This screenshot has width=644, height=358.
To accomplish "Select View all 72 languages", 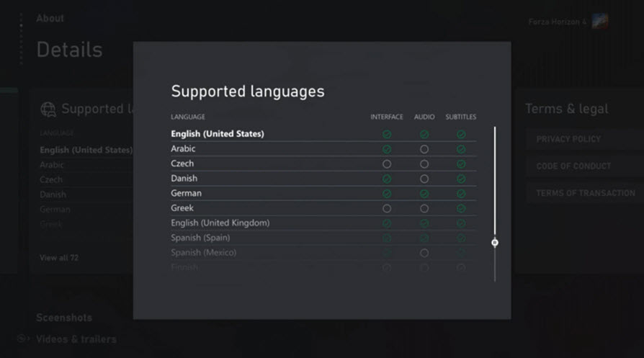I will click(x=59, y=258).
